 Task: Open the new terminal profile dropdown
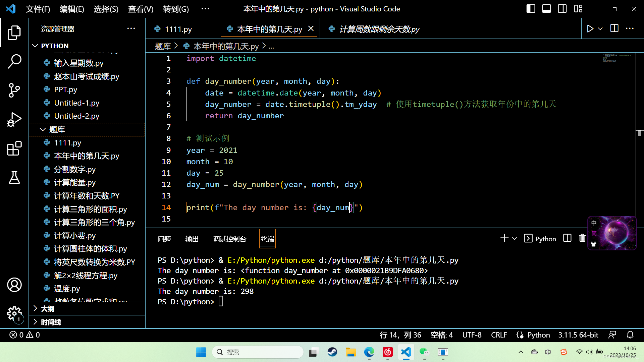(x=514, y=238)
